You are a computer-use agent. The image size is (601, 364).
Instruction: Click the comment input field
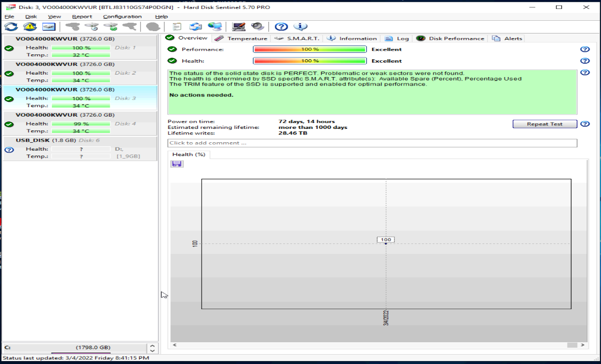point(372,143)
